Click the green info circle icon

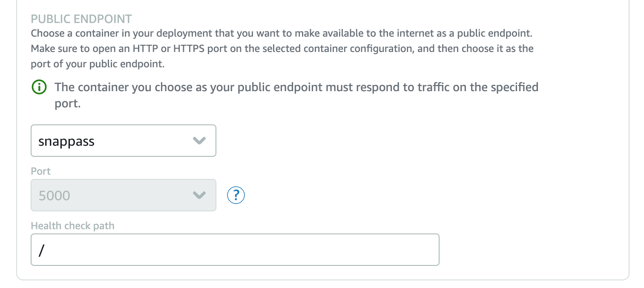click(38, 88)
